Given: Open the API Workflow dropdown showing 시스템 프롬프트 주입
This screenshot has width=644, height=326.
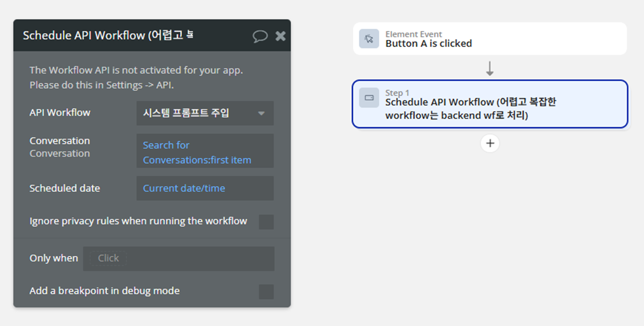Looking at the screenshot, I should click(199, 113).
